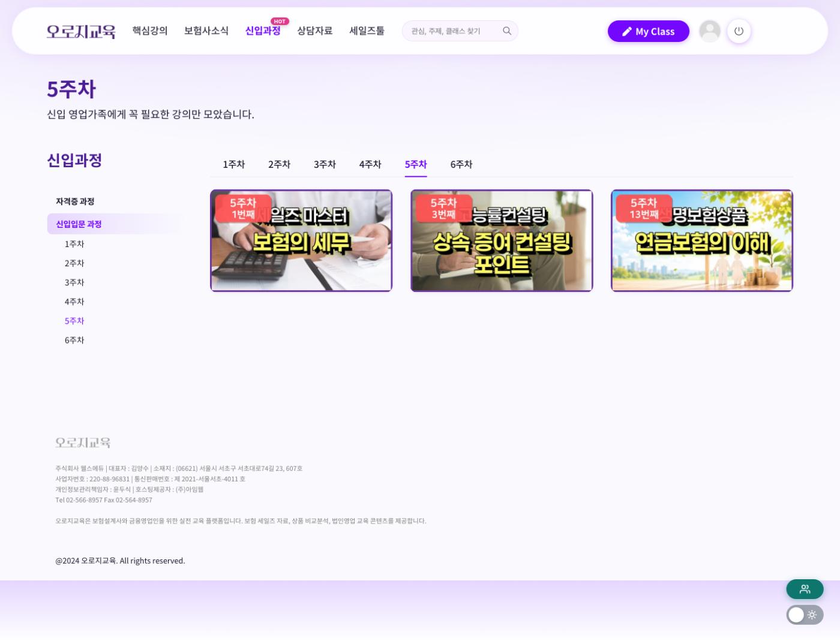The width and height of the screenshot is (840, 641).
Task: Switch to the 1주차 tab
Action: (234, 164)
